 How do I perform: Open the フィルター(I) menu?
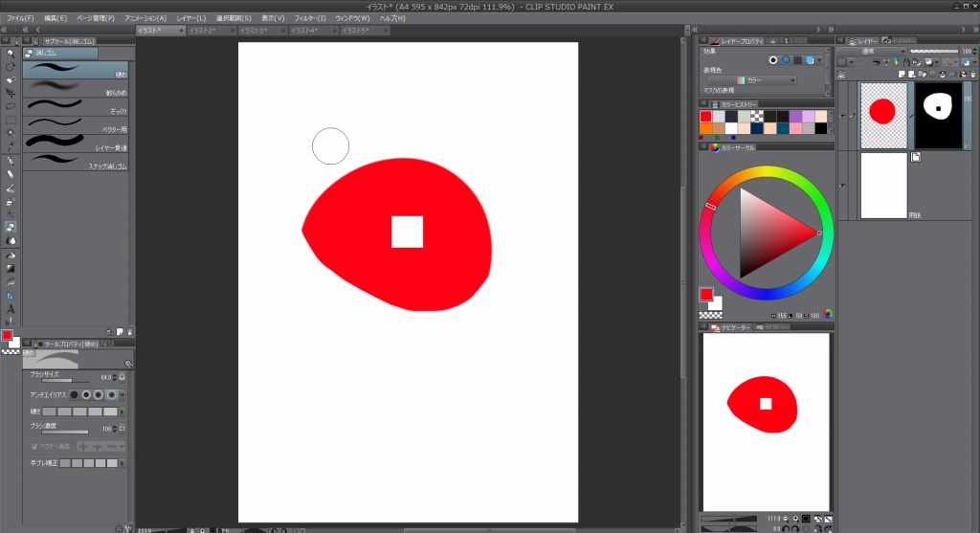309,18
